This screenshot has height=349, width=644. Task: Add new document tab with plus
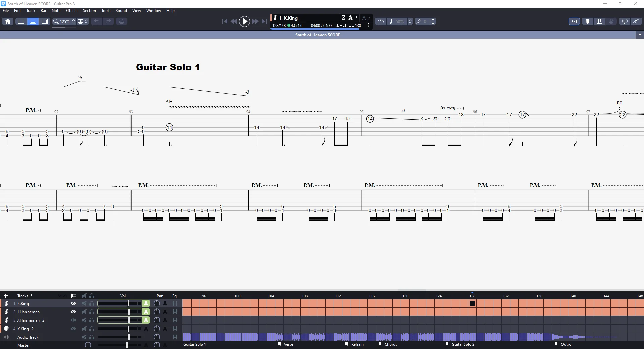[640, 35]
